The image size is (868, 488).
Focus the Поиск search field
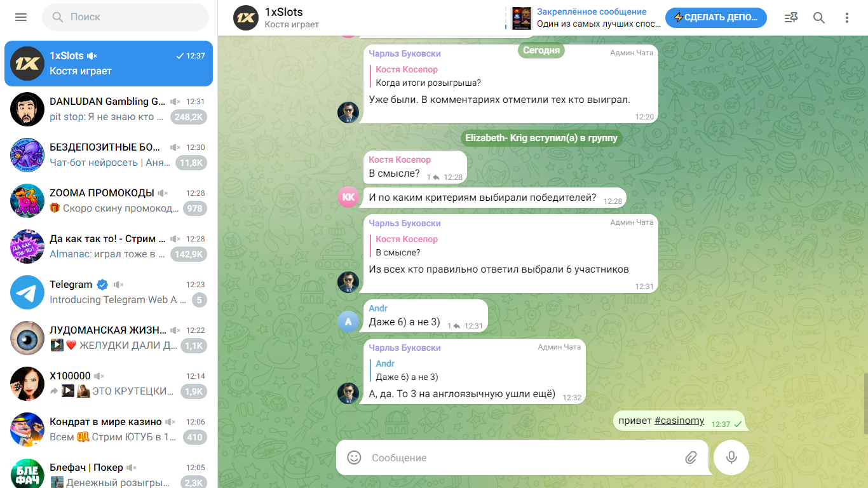125,17
